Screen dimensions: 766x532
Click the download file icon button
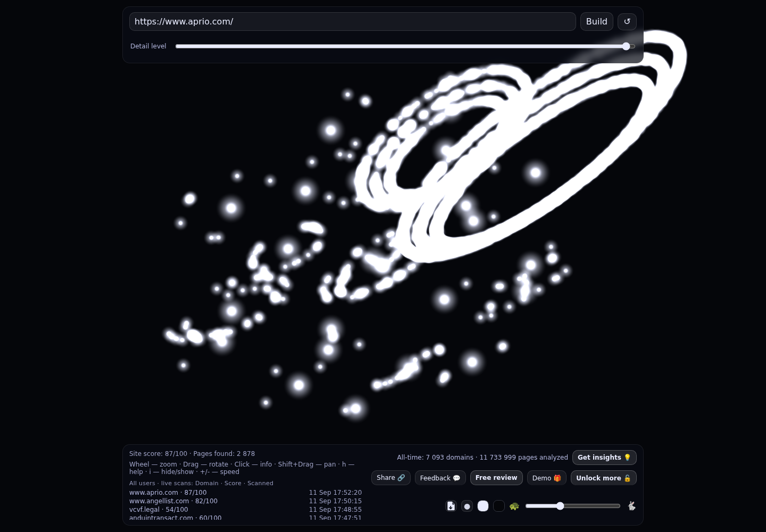coord(451,506)
